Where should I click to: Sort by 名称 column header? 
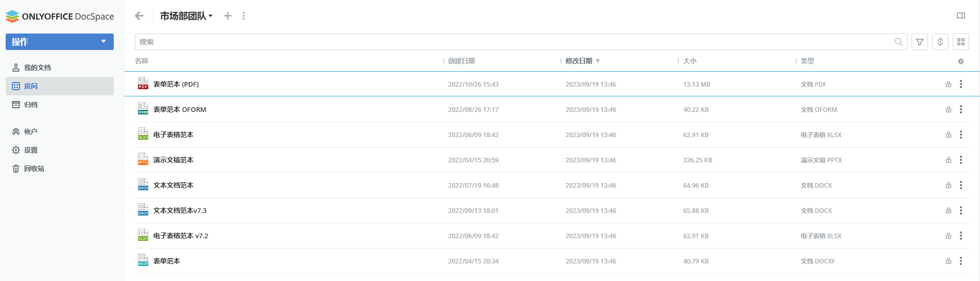pos(142,61)
